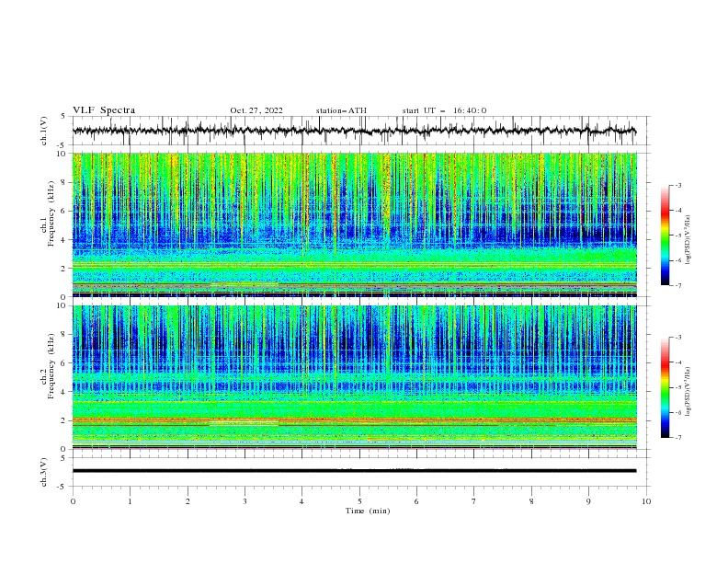728x563 pixels.
Task: Click the ch.1 voltage waveform trace
Action: point(354,131)
